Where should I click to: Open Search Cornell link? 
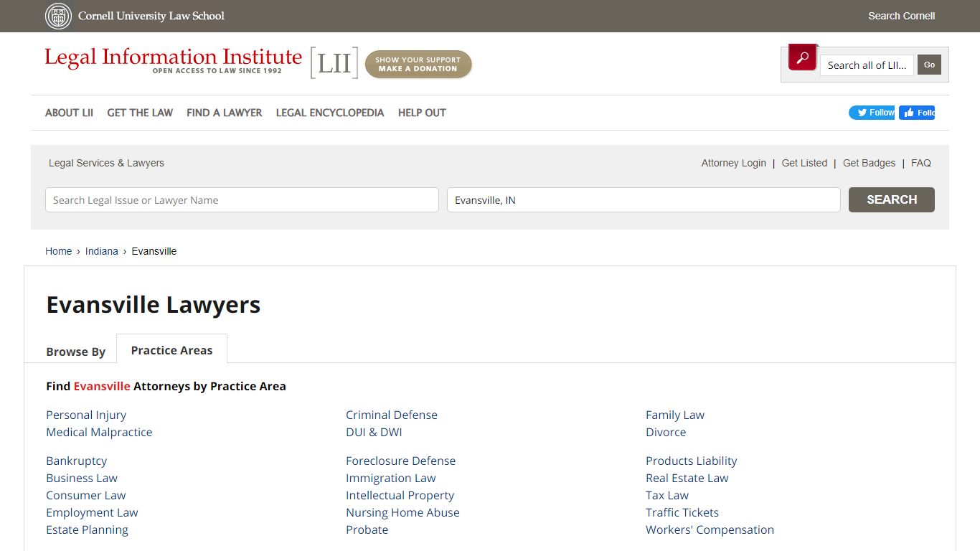(x=901, y=16)
